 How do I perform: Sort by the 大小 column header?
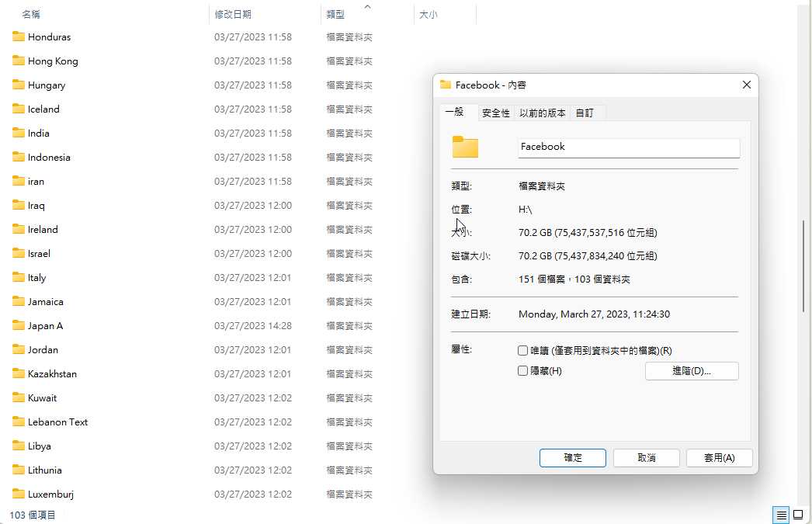tap(429, 15)
